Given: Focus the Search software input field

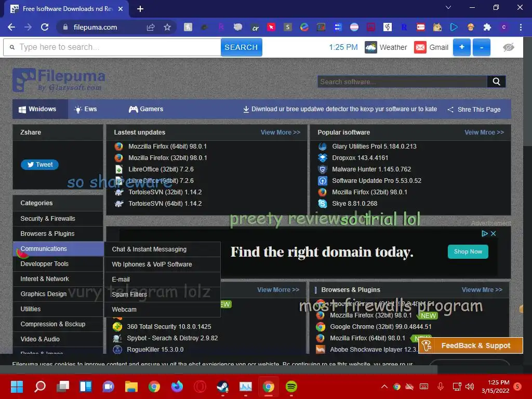Looking at the screenshot, I should click(x=402, y=82).
